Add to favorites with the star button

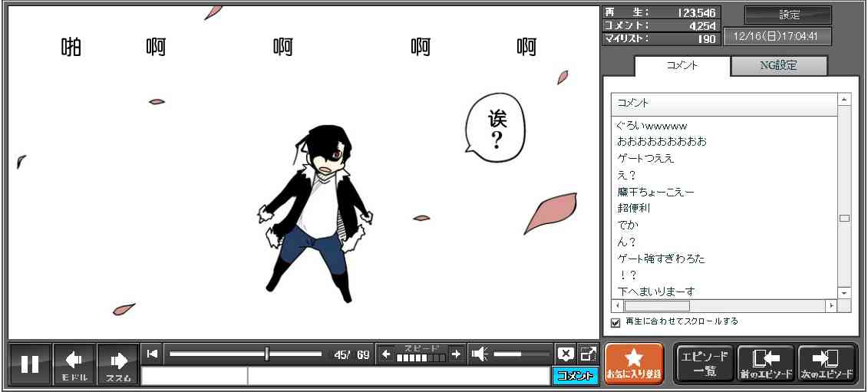click(634, 364)
